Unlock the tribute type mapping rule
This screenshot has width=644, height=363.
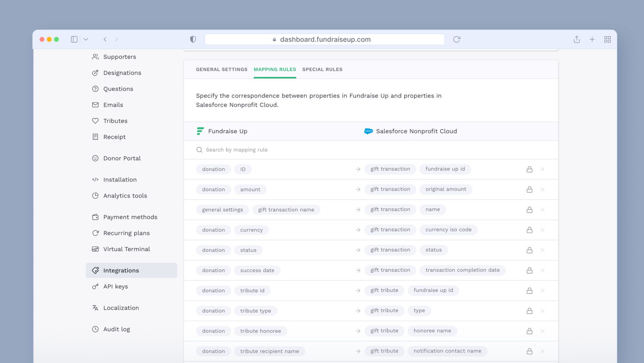pos(529,311)
